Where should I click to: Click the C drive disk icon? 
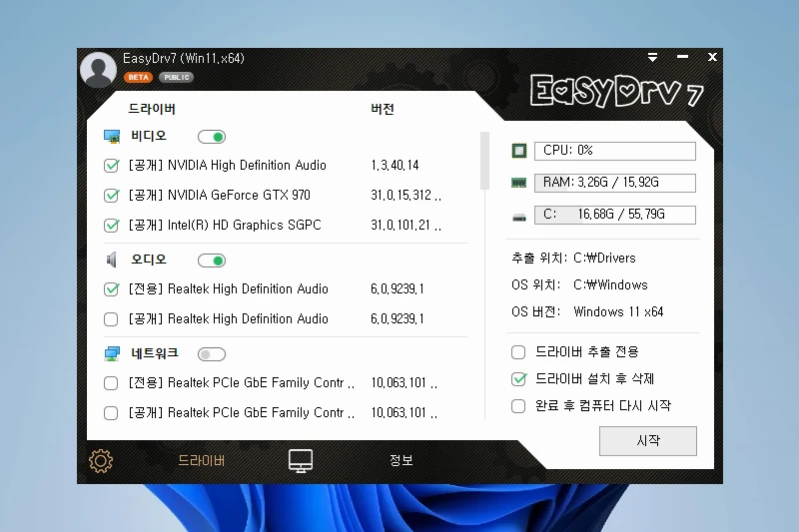coord(518,218)
